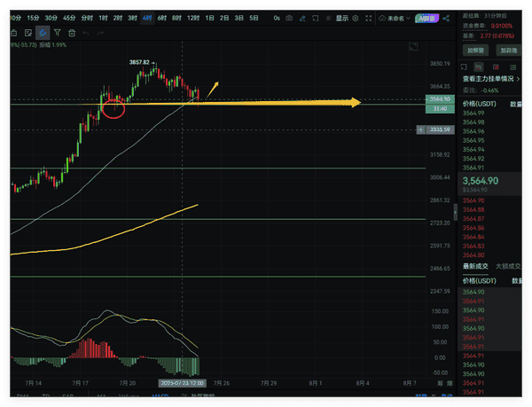Switch to 15分 timeframe
This screenshot has width=532, height=407.
[x=33, y=18]
